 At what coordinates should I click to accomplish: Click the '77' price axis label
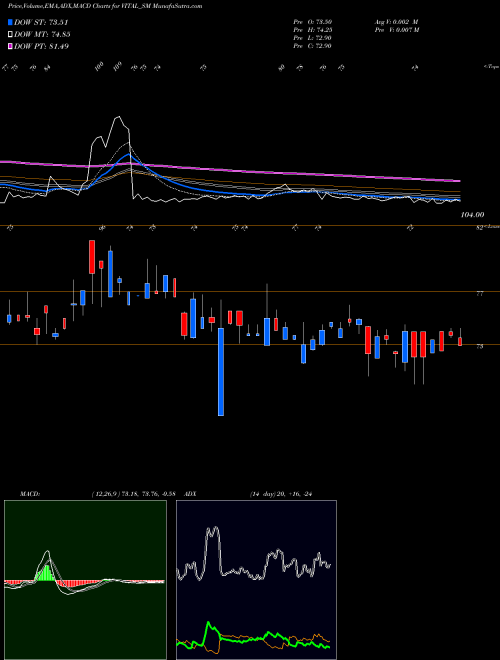(x=480, y=294)
